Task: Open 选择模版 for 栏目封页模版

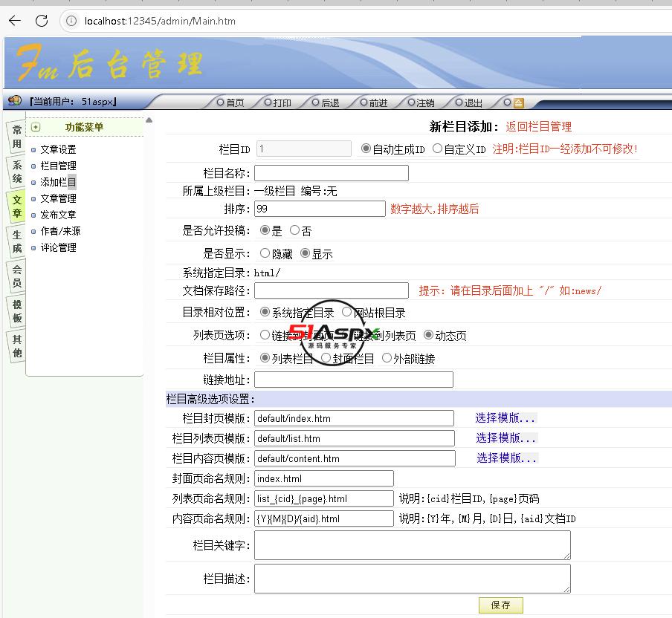Action: (x=505, y=418)
